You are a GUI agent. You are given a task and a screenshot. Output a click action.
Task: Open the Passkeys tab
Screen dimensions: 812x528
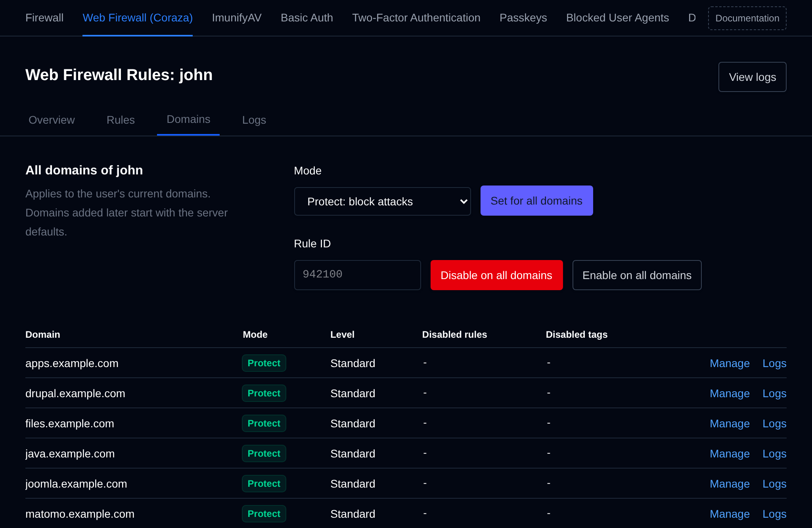click(x=523, y=18)
